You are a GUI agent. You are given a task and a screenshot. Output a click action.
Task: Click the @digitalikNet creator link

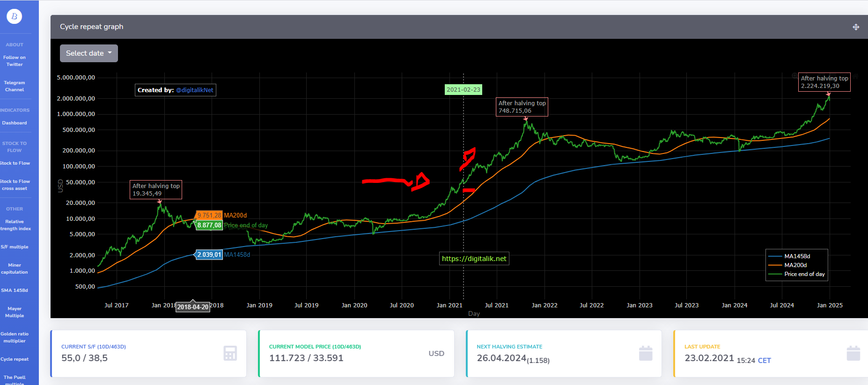[194, 90]
